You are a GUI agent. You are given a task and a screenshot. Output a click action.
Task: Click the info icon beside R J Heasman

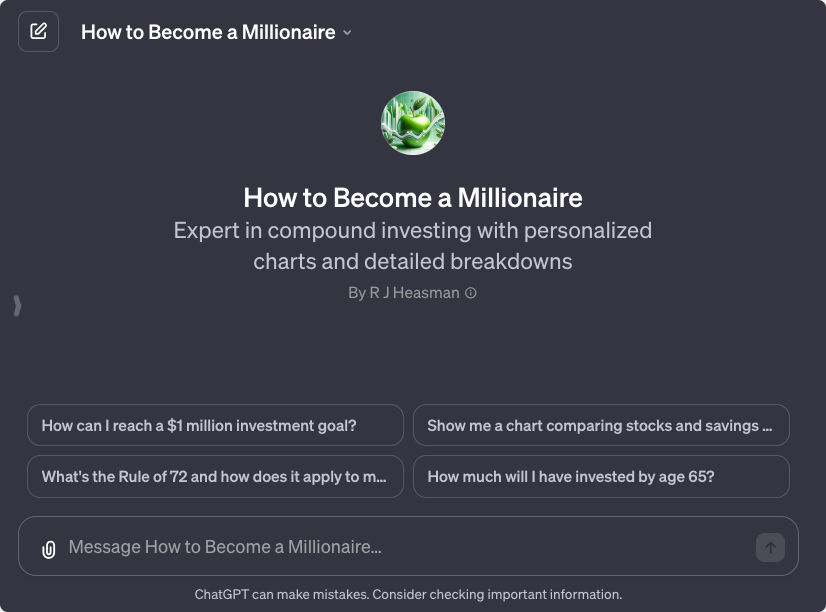coord(471,293)
